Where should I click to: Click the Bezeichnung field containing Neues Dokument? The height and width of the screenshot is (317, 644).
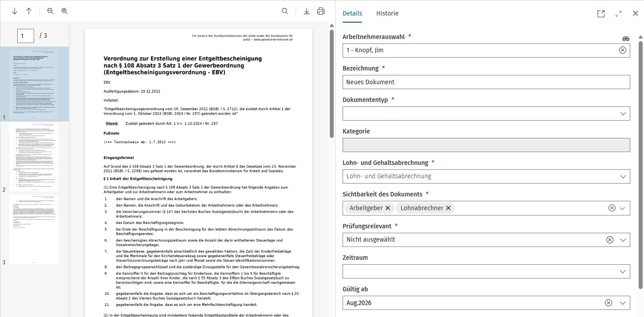[x=486, y=82]
